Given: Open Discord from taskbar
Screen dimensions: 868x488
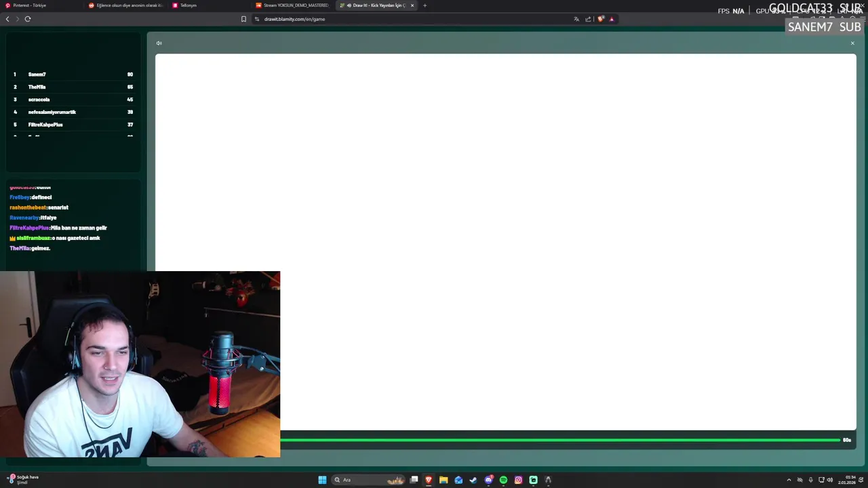Looking at the screenshot, I should 488,480.
